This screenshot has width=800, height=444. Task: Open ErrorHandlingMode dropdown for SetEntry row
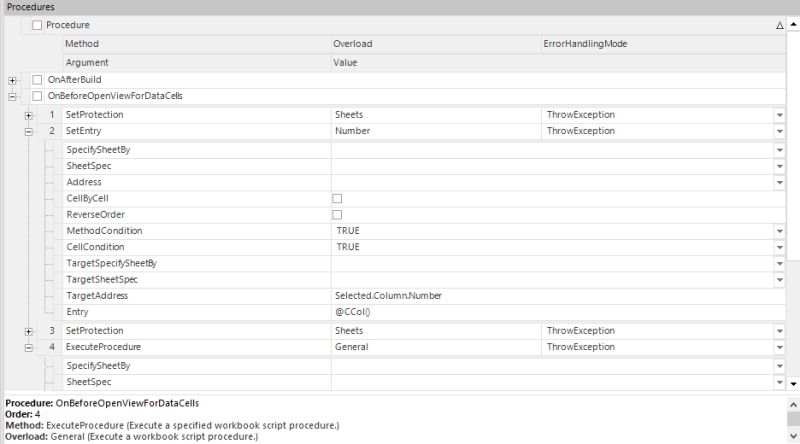[780, 131]
